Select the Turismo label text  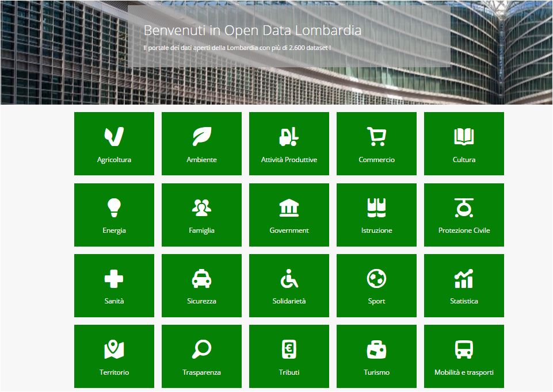[x=376, y=372]
